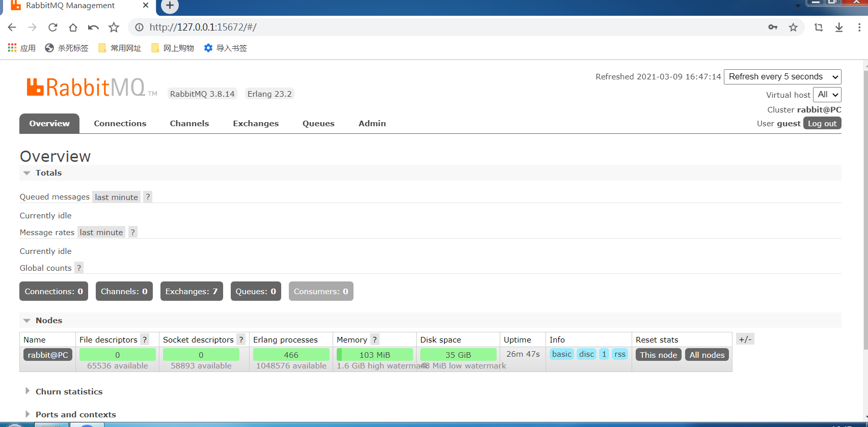
Task: Click the address bar URL field
Action: click(448, 27)
